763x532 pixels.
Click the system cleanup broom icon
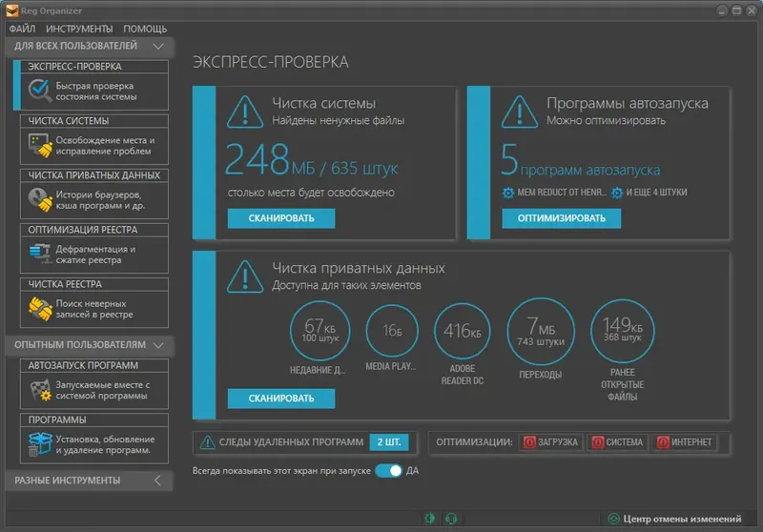pos(40,146)
